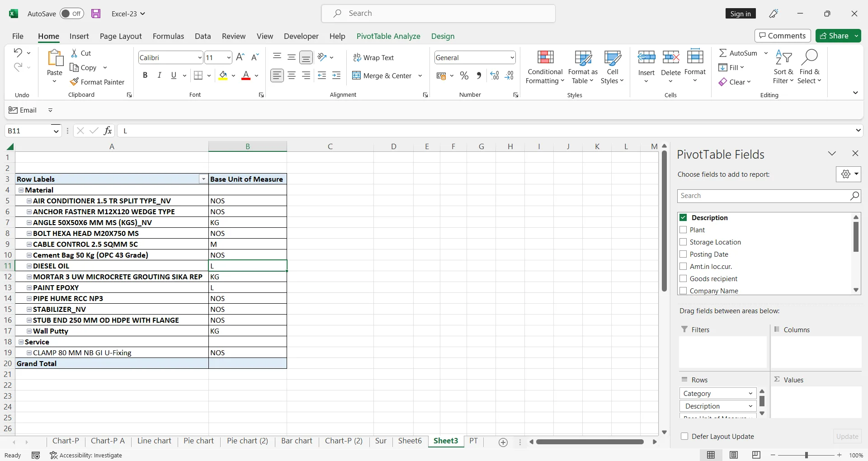Open the Font name dropdown
Viewport: 868px width, 461px height.
[x=199, y=57]
